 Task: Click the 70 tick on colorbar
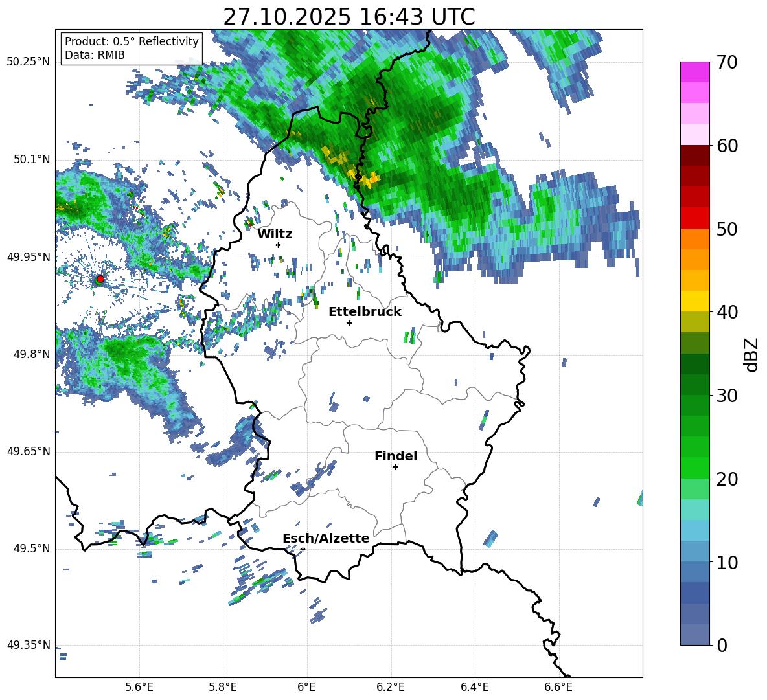click(727, 62)
